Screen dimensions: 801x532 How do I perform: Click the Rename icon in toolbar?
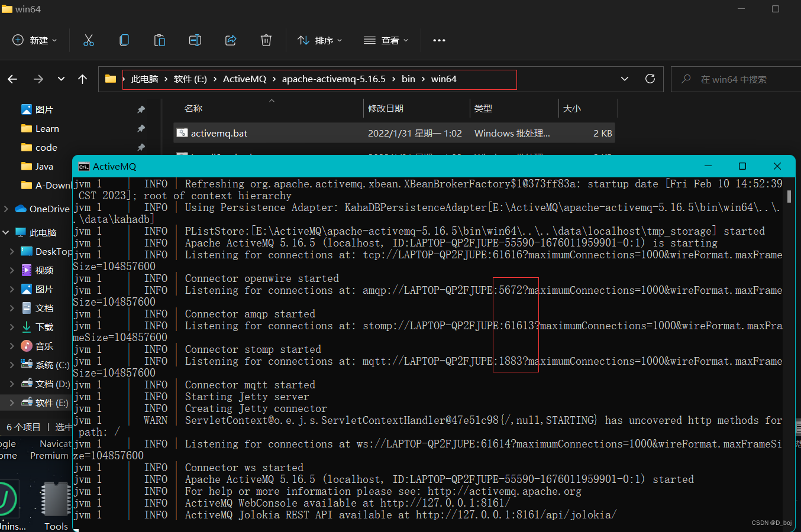[195, 40]
